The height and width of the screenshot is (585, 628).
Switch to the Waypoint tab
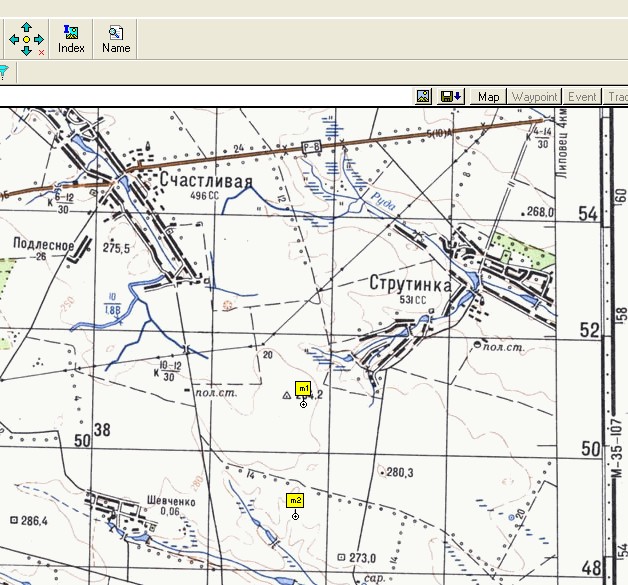click(x=534, y=97)
